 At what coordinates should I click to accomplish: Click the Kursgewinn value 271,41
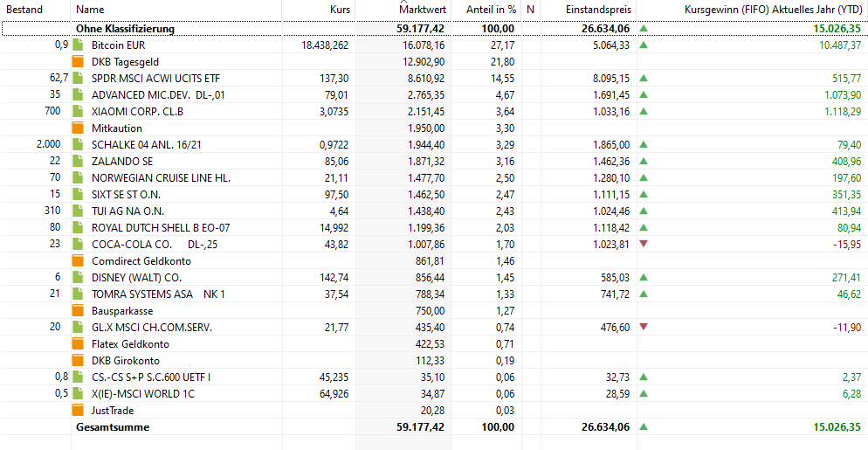coord(847,277)
